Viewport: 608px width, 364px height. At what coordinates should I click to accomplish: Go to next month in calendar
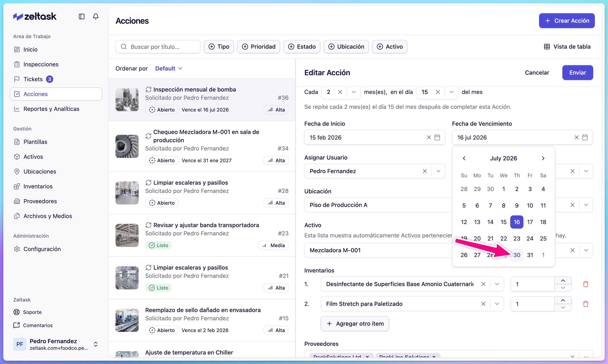(543, 158)
